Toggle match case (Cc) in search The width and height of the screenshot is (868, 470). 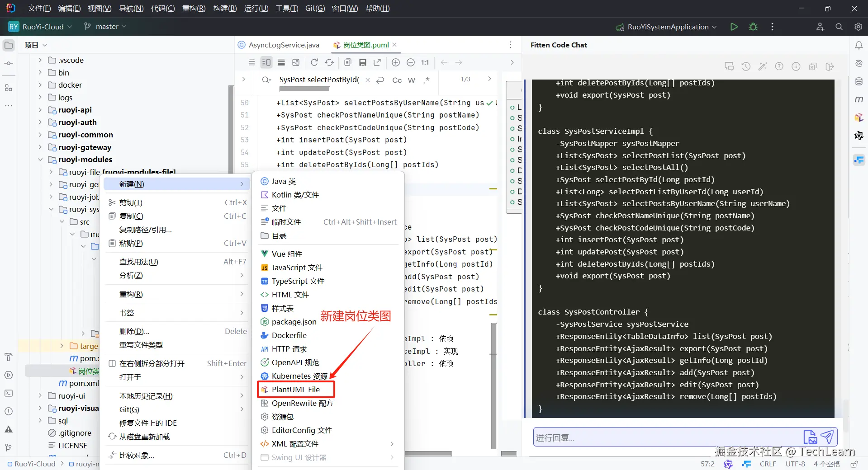[397, 80]
